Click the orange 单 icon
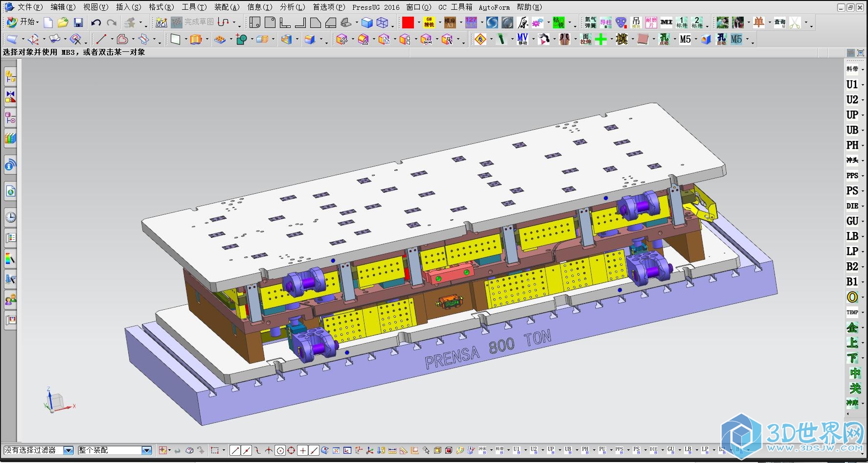Viewport: 868px width, 463px height. [759, 23]
